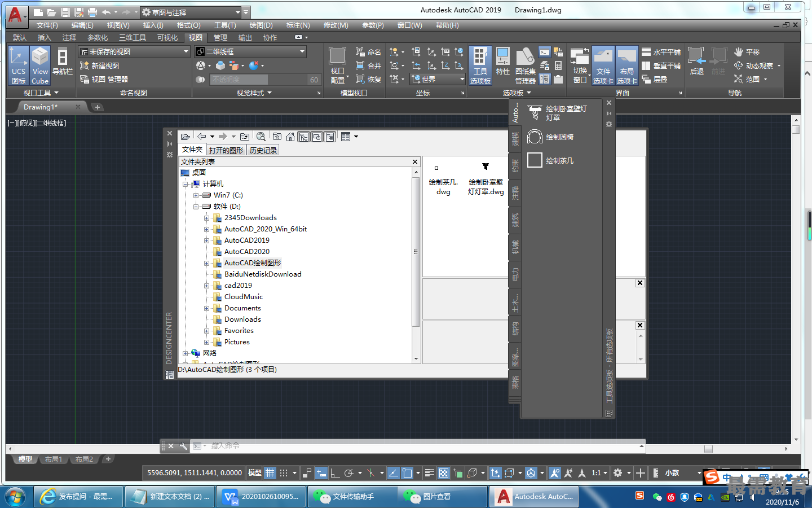Image resolution: width=812 pixels, height=508 pixels.
Task: Open the Orbit (动态观察) dropdown arrow
Action: 779,65
